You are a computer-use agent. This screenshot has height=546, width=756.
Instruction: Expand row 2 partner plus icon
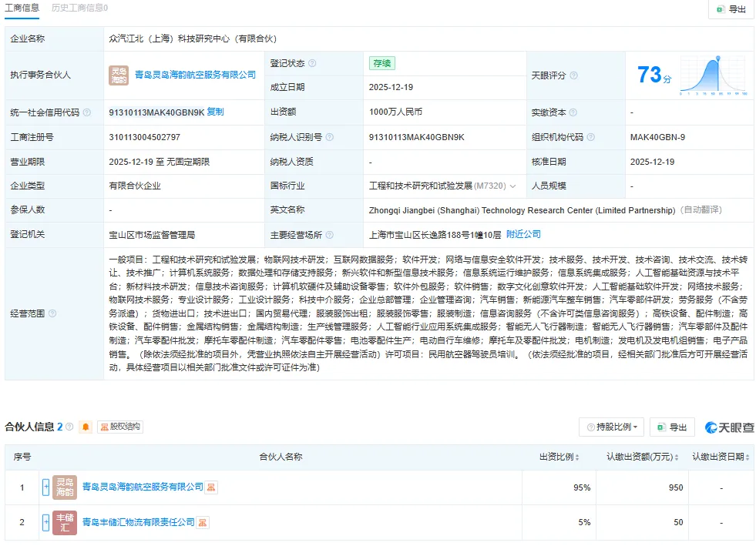point(45,522)
